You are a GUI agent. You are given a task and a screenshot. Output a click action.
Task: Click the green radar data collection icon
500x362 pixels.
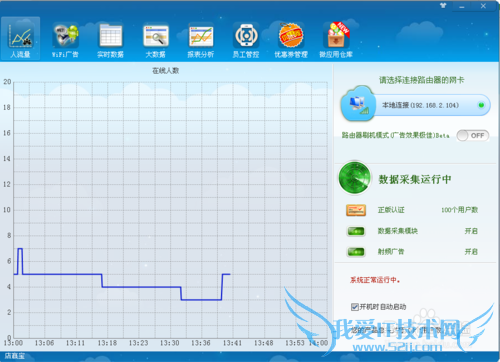(355, 178)
